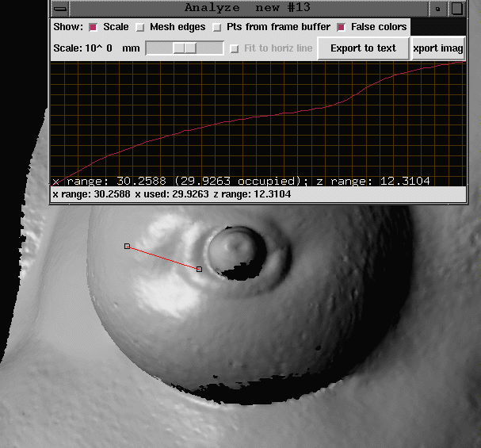The width and height of the screenshot is (481, 448).
Task: Click the right endpoint handle of the red measurement line
Action: (x=199, y=270)
